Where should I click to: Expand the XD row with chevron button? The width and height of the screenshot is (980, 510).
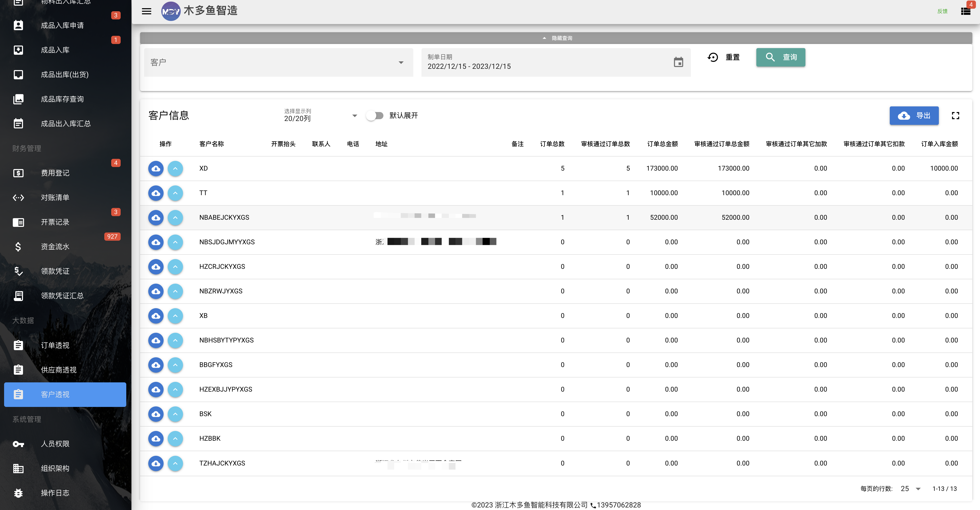pos(175,168)
